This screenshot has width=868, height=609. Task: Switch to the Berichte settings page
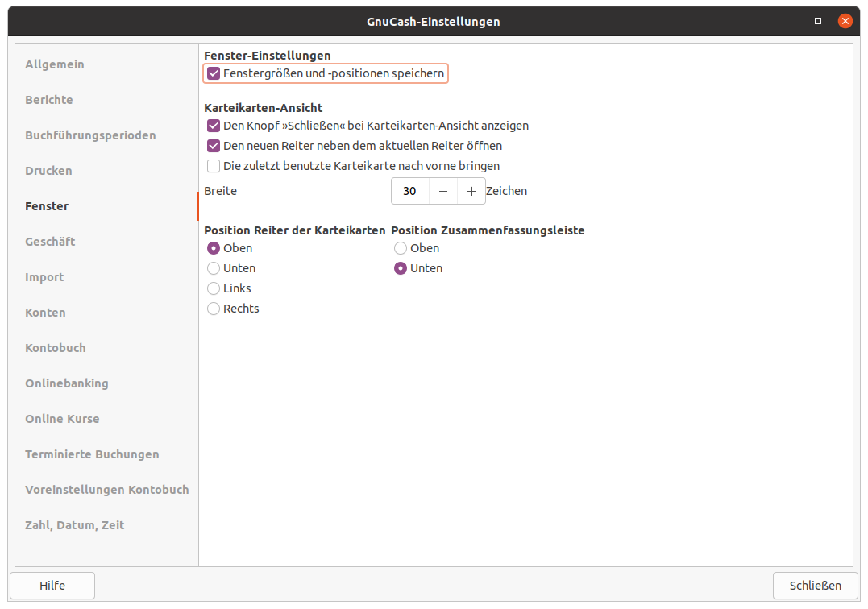[x=49, y=100]
